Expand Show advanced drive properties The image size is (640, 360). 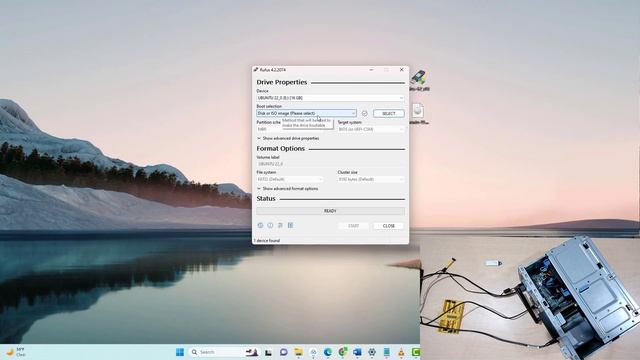coord(288,138)
